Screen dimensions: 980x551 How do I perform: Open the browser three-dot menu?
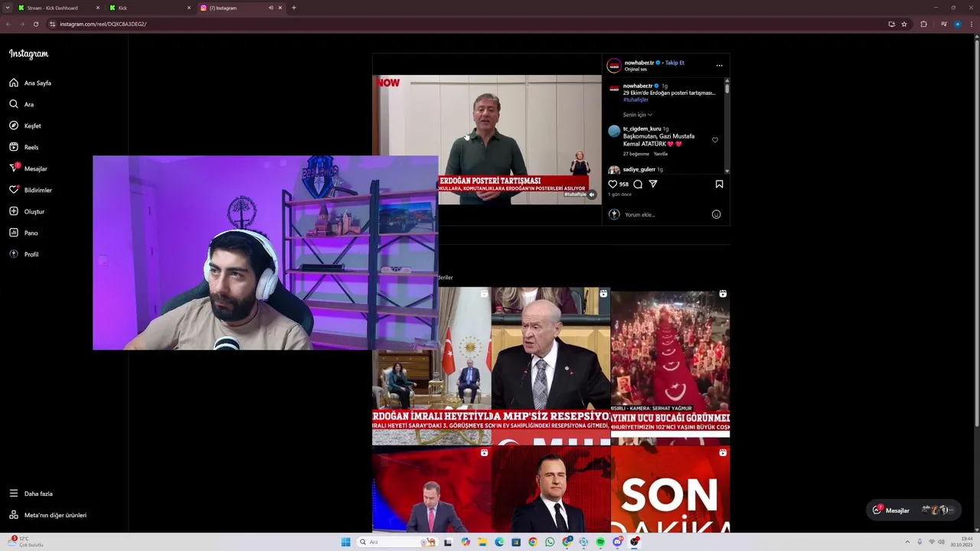click(x=972, y=24)
